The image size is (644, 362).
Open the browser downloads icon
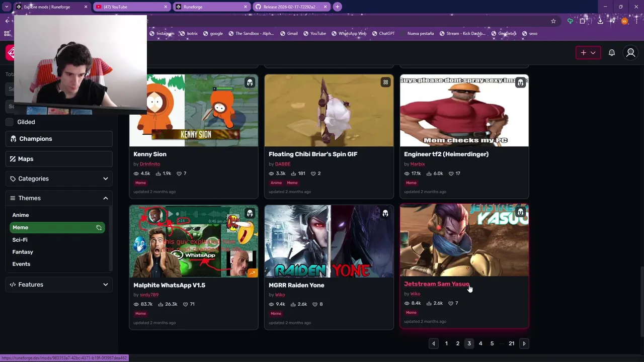pos(600,21)
